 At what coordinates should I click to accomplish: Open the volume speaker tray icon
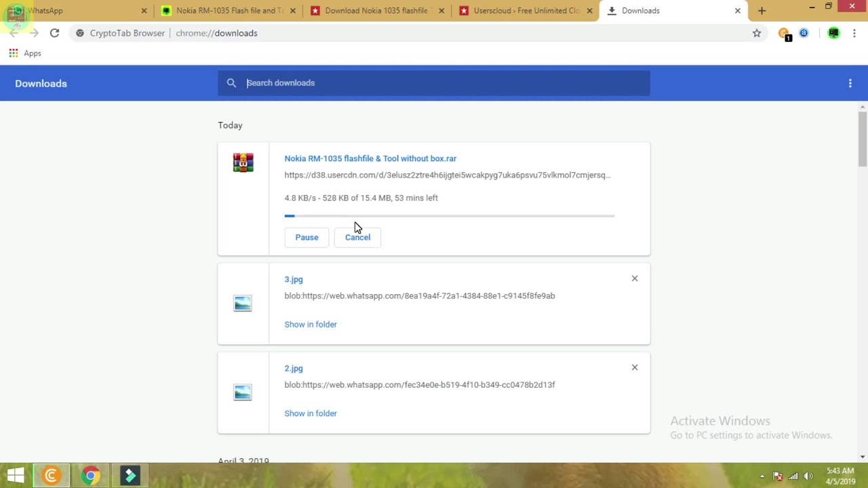808,476
